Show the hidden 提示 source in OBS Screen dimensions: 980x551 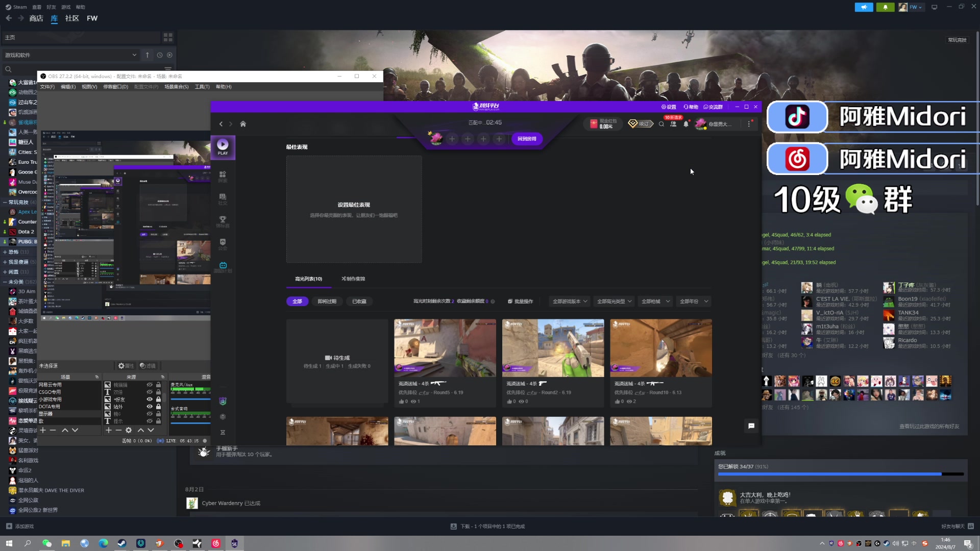(150, 421)
